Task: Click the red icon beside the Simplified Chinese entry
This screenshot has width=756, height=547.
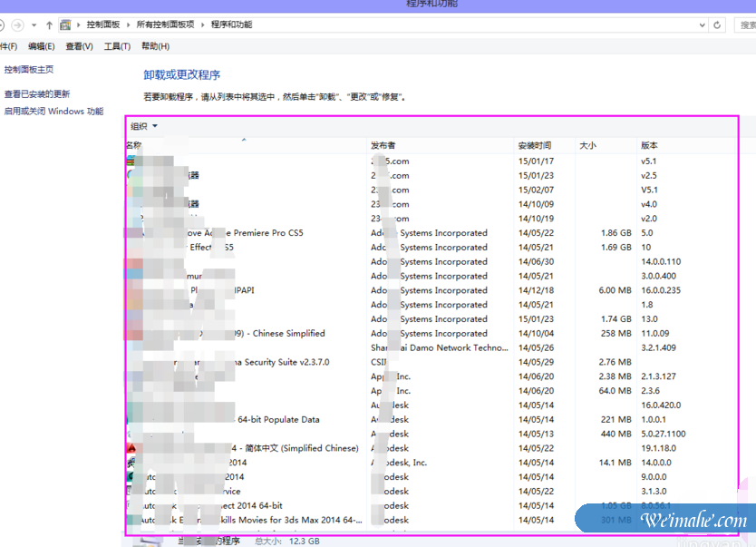Action: coord(131,447)
